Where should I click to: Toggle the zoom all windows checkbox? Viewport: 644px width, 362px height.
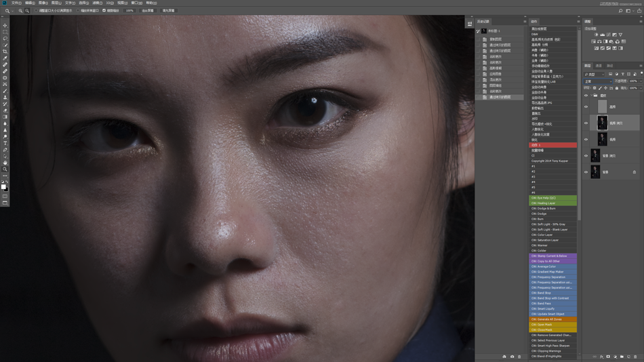click(x=78, y=11)
